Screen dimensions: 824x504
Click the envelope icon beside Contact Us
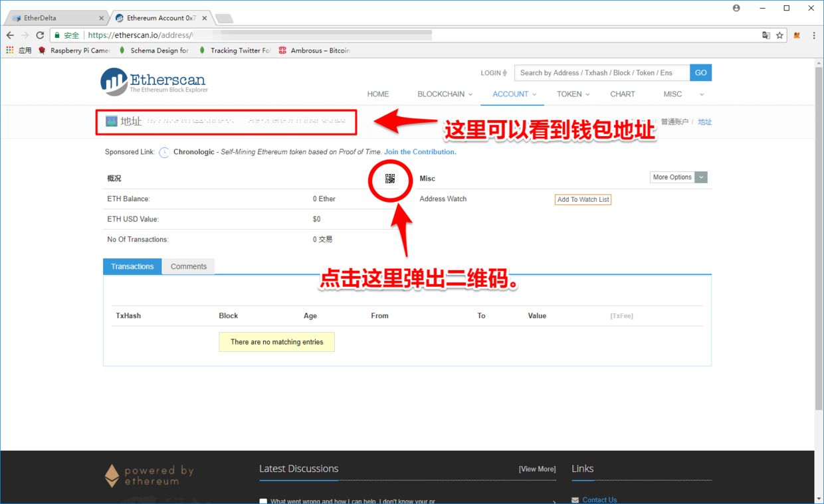pos(575,500)
